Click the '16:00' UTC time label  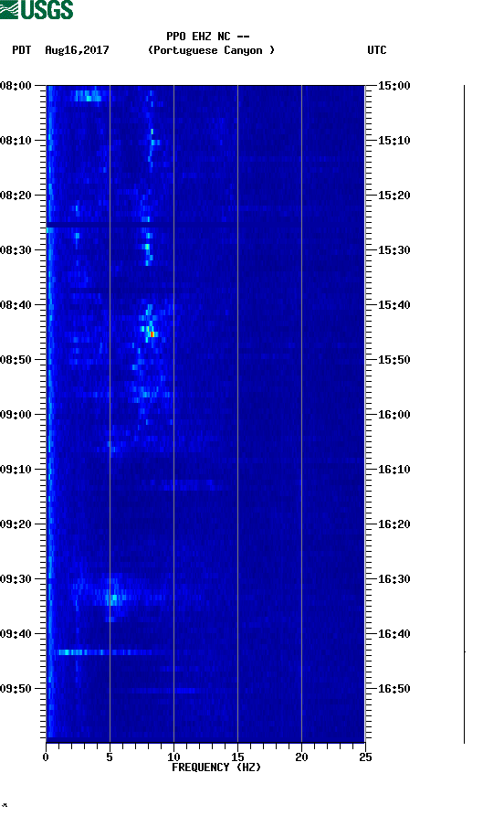pos(394,415)
